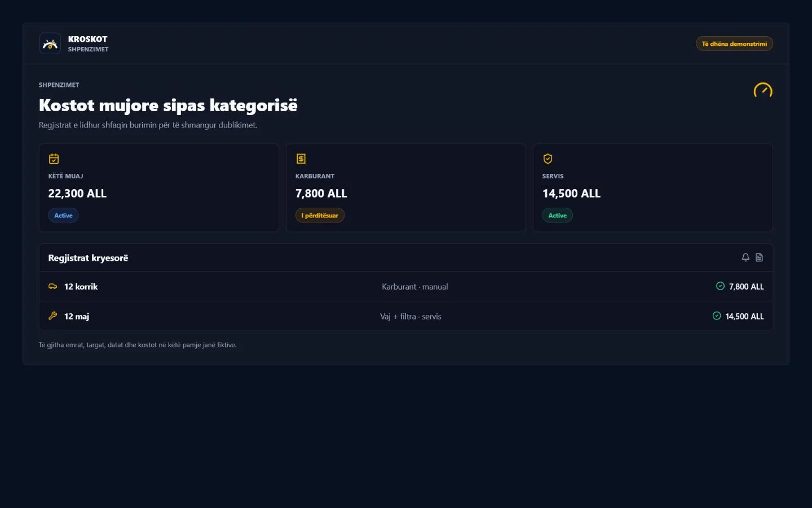Viewport: 812px width, 508px height.
Task: Click the receipt icon in Karburant card
Action: click(x=301, y=159)
